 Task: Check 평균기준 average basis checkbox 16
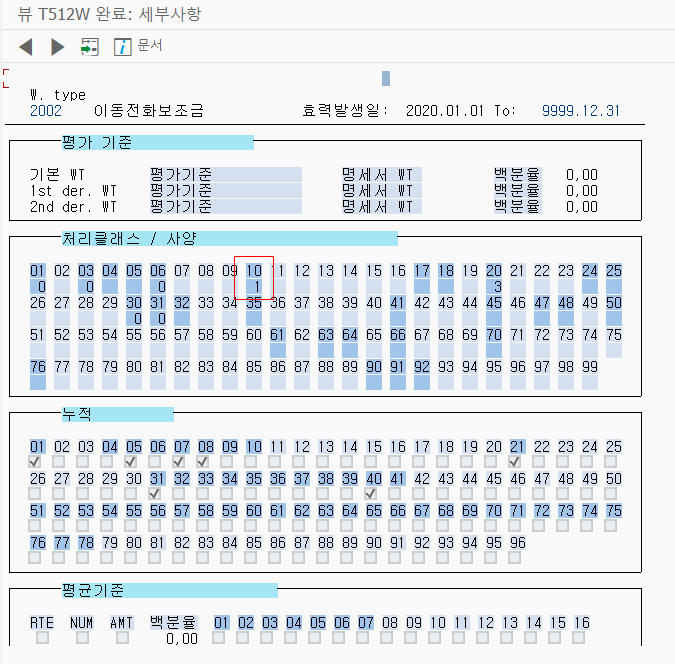pyautogui.click(x=579, y=638)
